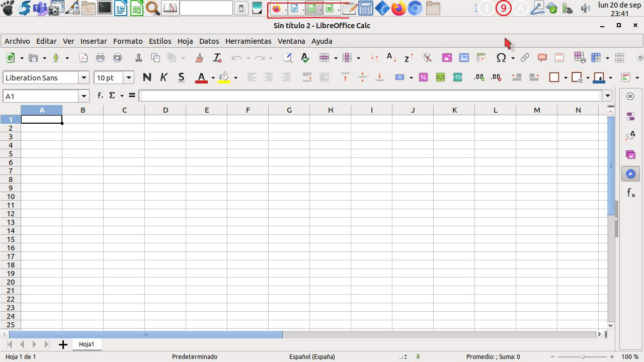Toggle bold formatting (N button)

coord(147,77)
